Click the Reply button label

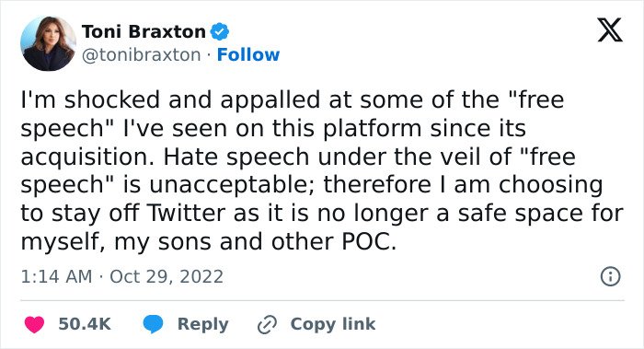203,324
